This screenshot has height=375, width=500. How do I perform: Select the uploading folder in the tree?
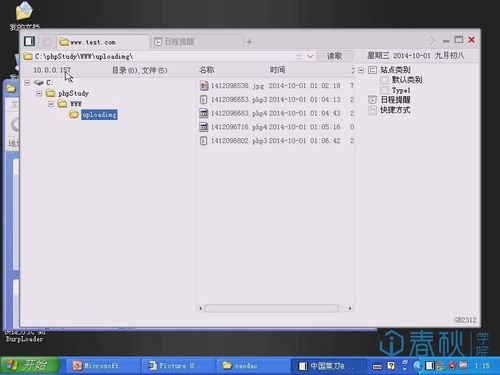tap(99, 115)
